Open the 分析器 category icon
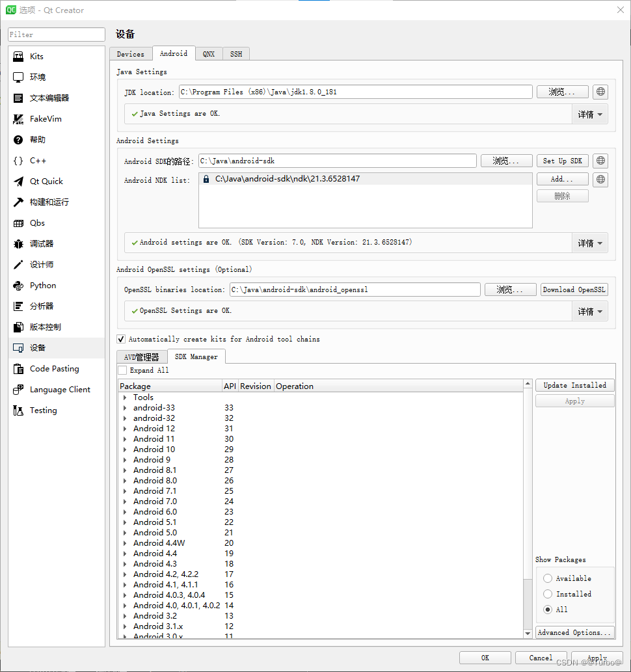 (18, 306)
